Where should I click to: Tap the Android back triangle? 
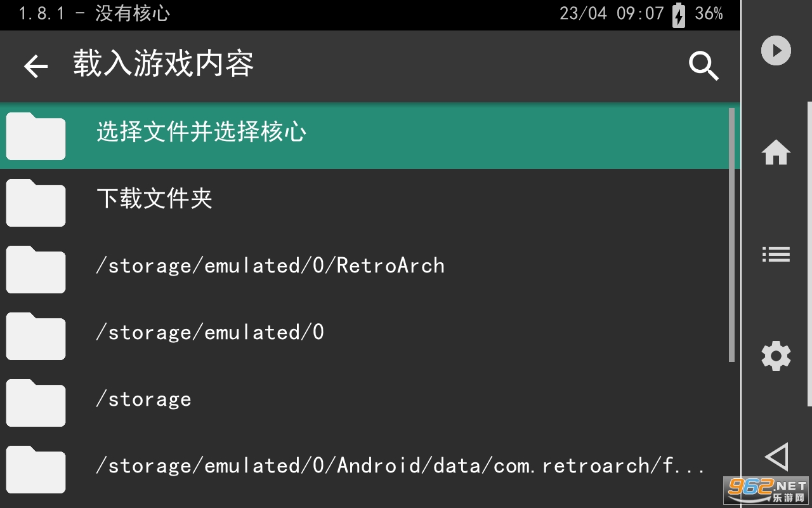776,457
